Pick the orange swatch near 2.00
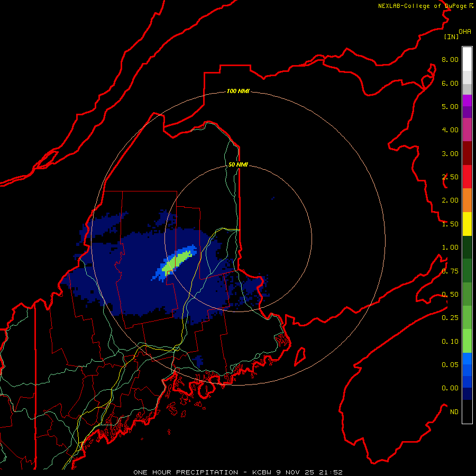476x476 pixels. point(467,200)
